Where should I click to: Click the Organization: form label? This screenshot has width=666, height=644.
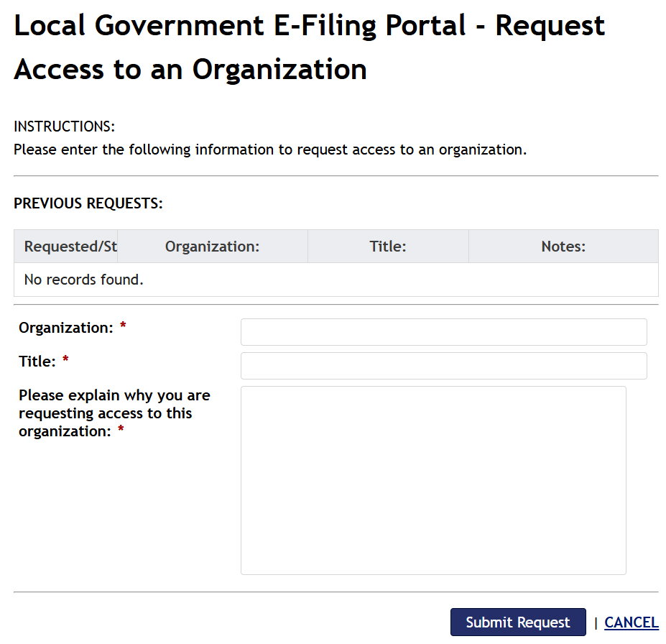coord(66,328)
